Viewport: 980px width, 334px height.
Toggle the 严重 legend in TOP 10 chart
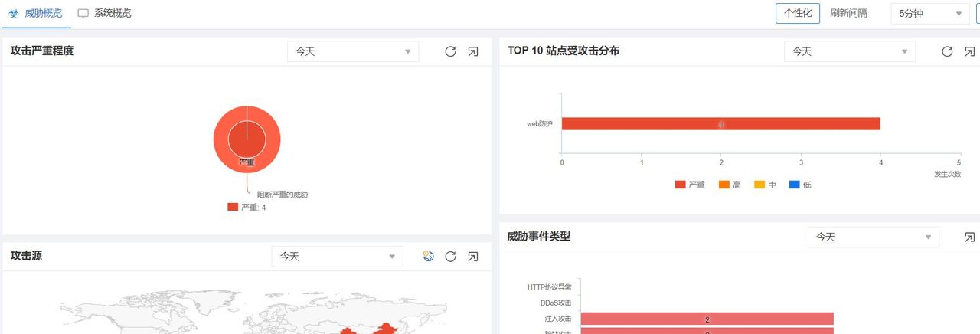[x=690, y=185]
